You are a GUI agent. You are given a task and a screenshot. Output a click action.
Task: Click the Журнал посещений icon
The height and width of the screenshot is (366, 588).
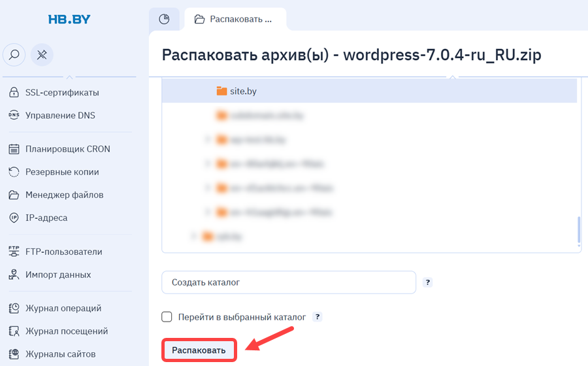click(x=14, y=331)
